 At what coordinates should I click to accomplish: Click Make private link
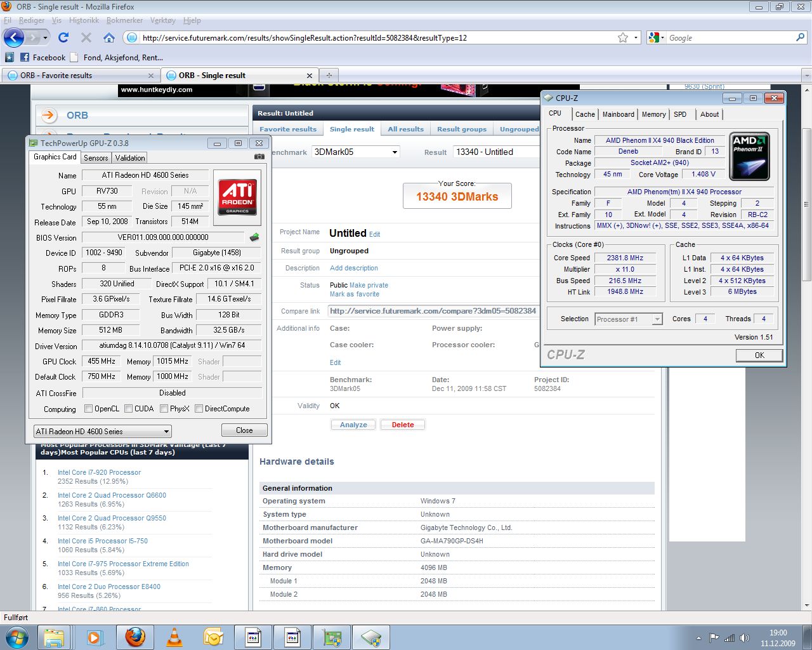coord(369,285)
